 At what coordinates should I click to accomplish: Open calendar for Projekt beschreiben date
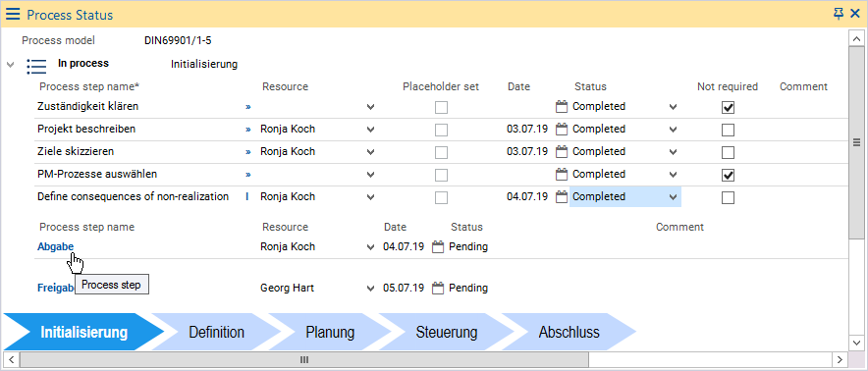pyautogui.click(x=562, y=129)
